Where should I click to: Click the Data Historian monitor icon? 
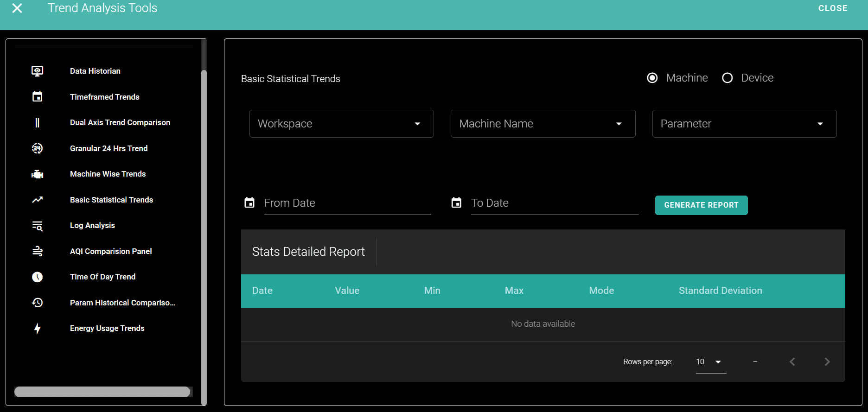click(x=37, y=71)
